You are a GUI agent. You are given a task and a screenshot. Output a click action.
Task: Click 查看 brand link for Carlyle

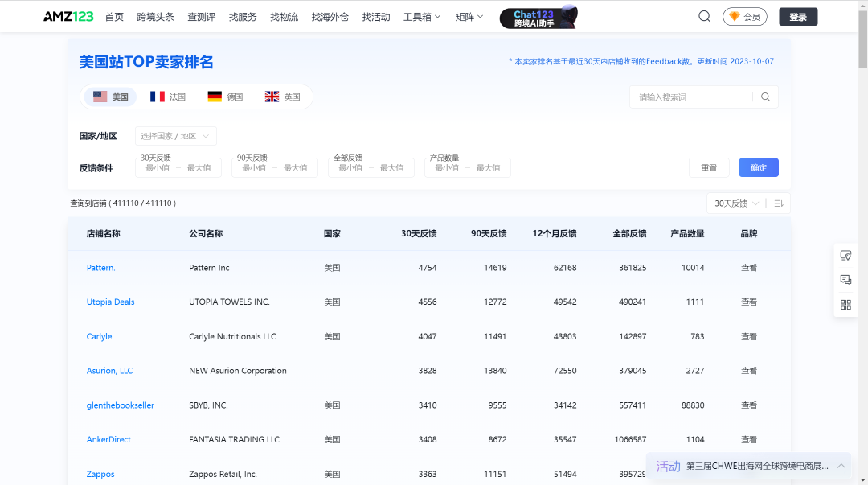tap(748, 336)
